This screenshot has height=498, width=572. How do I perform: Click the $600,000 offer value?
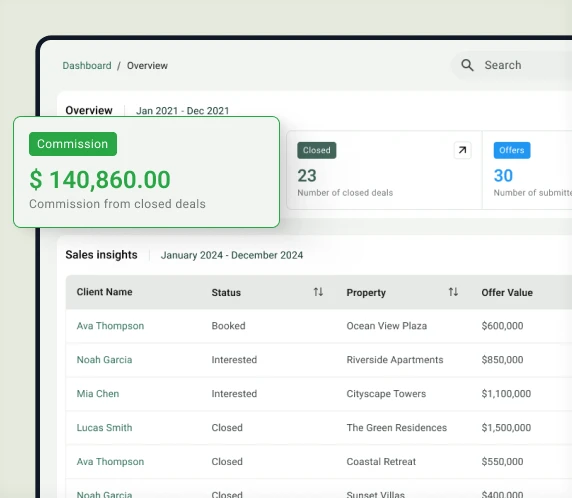point(502,326)
